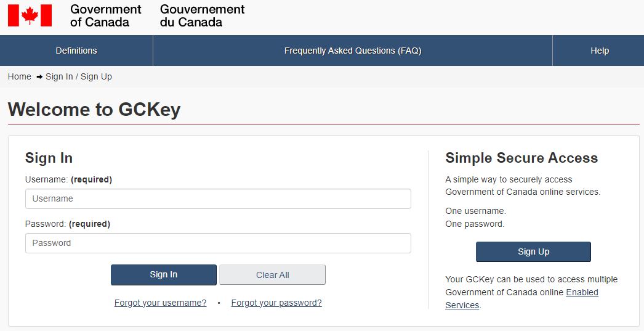Viewport: 644px width, 331px height.
Task: Open Frequently Asked Questions (FAQ)
Action: [x=352, y=51]
